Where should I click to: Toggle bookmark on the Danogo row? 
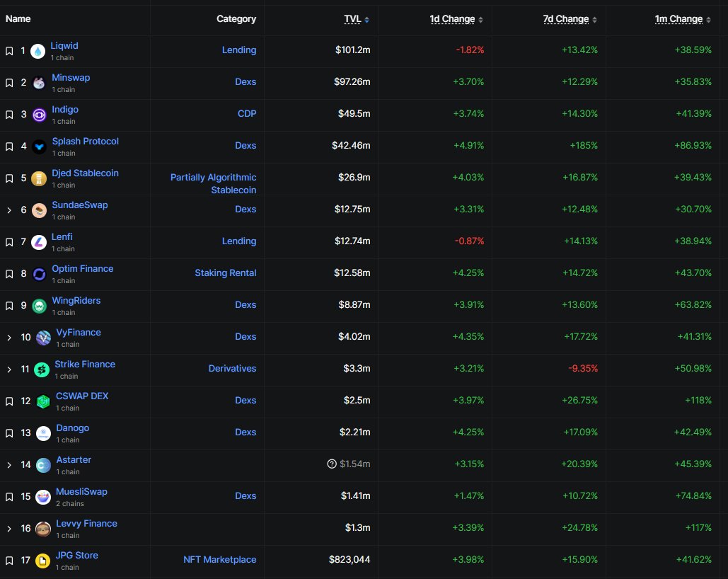pyautogui.click(x=9, y=433)
